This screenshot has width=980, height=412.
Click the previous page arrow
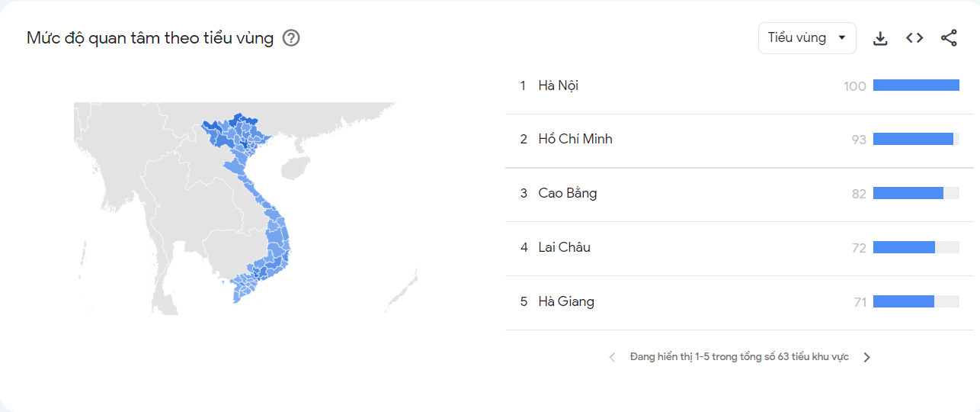click(x=612, y=357)
